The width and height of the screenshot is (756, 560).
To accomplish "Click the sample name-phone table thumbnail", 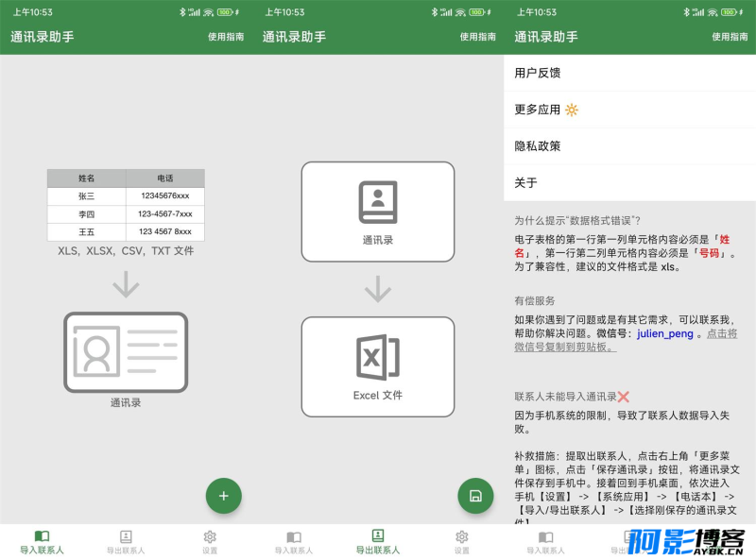I will 126,205.
